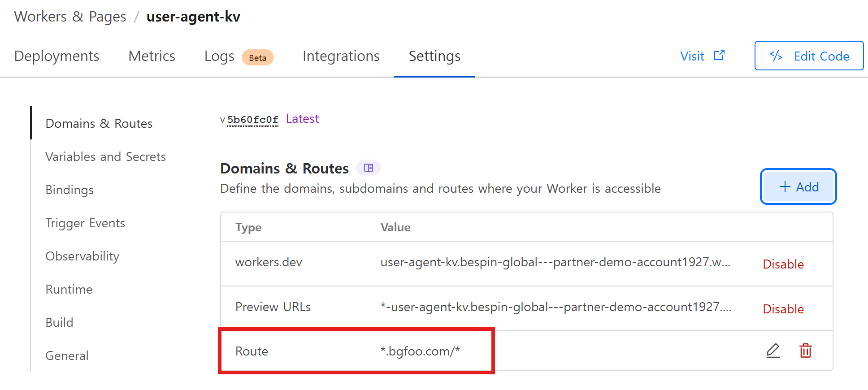This screenshot has width=868, height=390.
Task: Select Trigger Events in sidebar
Action: pos(85,223)
